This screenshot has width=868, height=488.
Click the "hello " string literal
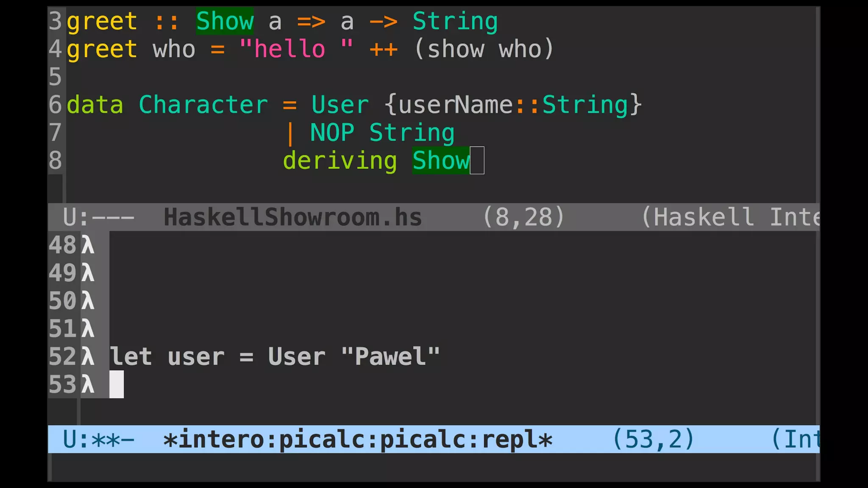pyautogui.click(x=296, y=49)
